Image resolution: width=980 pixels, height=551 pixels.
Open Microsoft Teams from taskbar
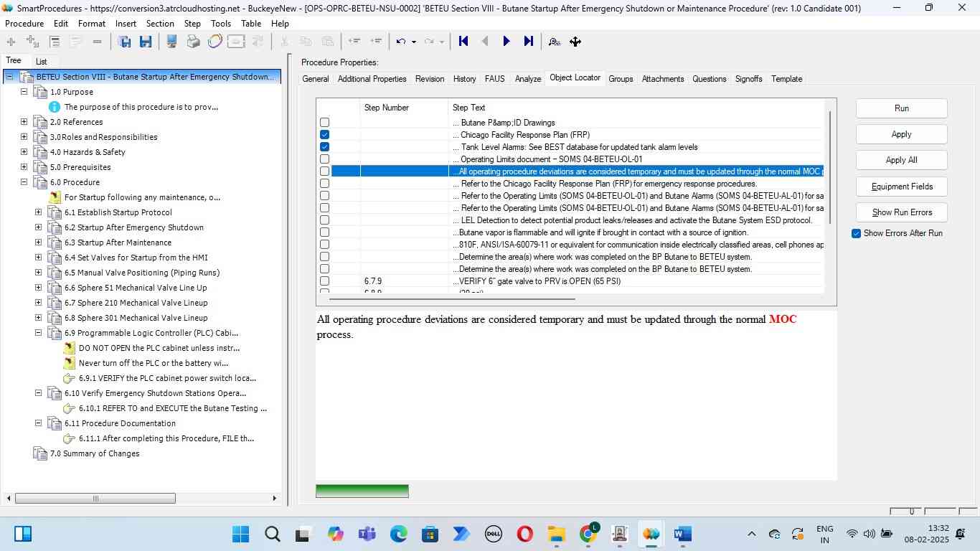pyautogui.click(x=367, y=534)
